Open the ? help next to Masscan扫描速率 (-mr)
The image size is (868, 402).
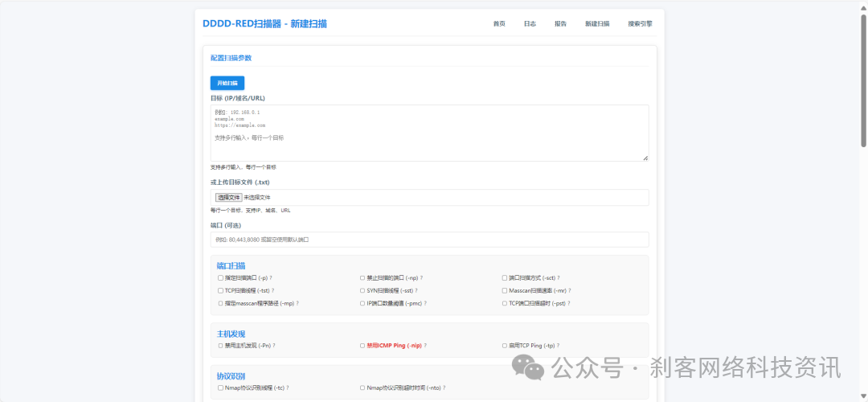click(570, 291)
